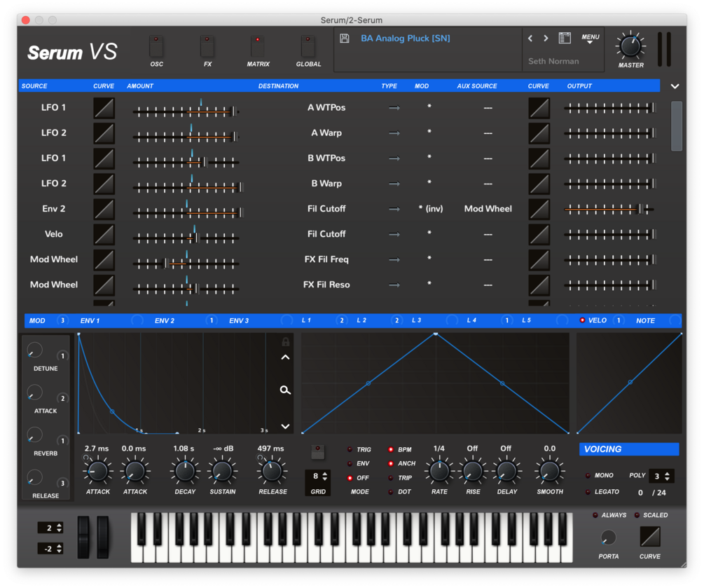The width and height of the screenshot is (704, 588).
Task: Enable LEGATO voicing
Action: 588,492
